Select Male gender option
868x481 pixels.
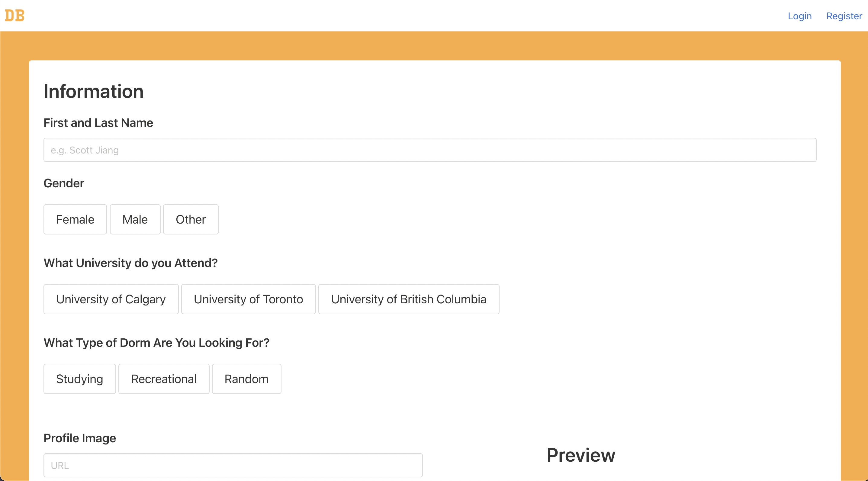pyautogui.click(x=135, y=219)
